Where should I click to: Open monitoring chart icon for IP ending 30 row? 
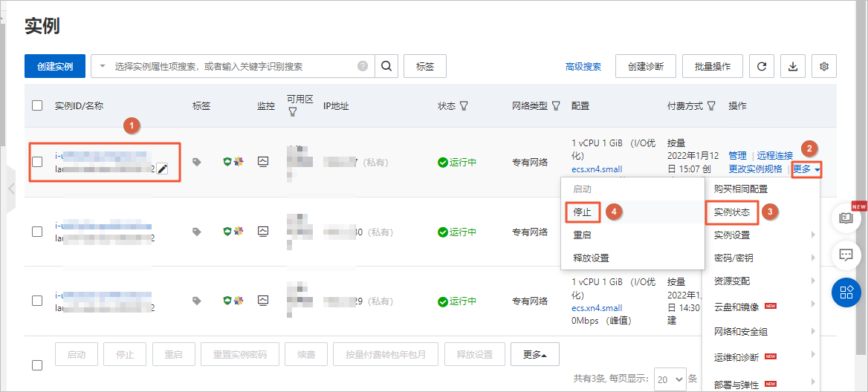tap(263, 231)
